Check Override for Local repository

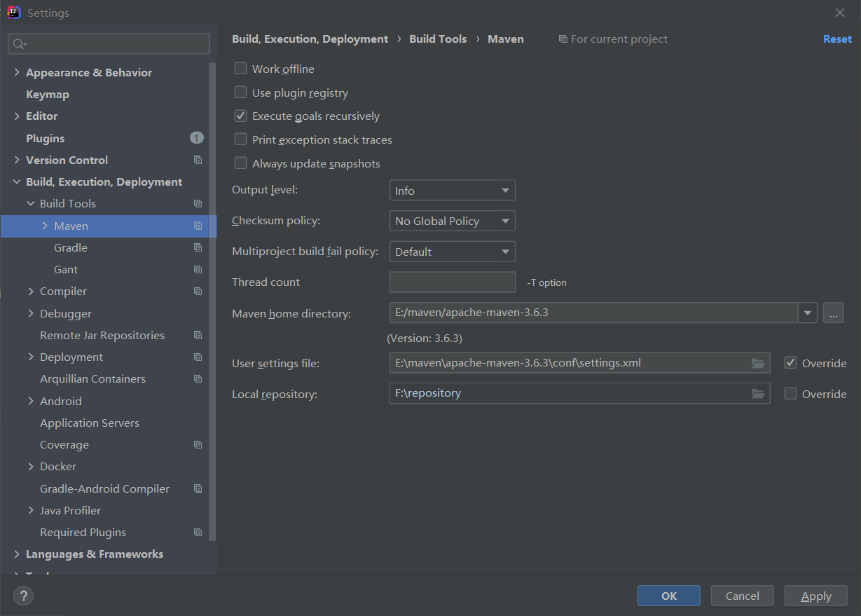[x=791, y=394]
